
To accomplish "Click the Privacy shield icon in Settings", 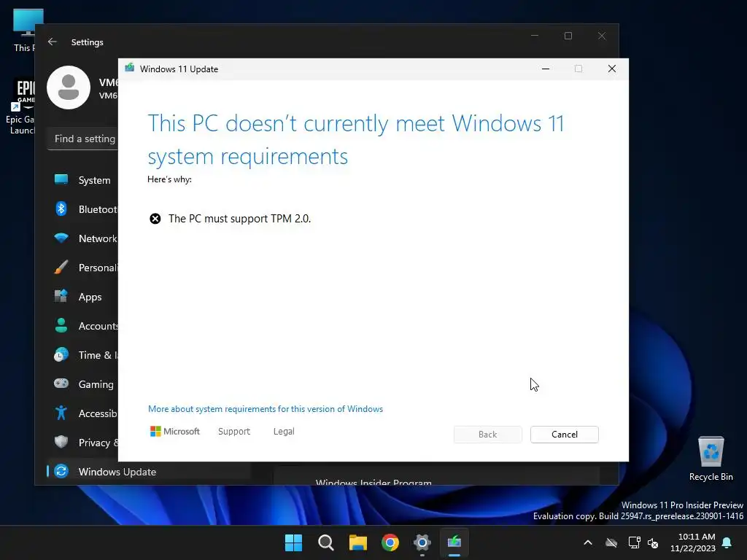I will click(61, 442).
